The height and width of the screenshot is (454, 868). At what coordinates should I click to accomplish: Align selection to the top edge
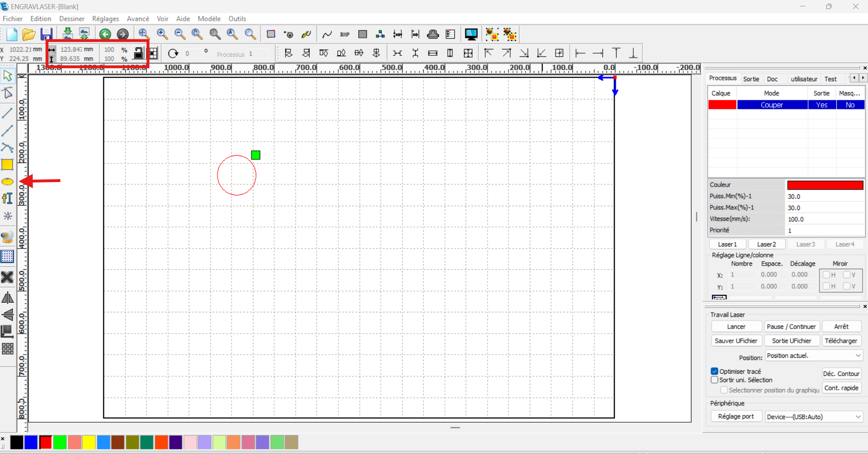[x=616, y=53]
